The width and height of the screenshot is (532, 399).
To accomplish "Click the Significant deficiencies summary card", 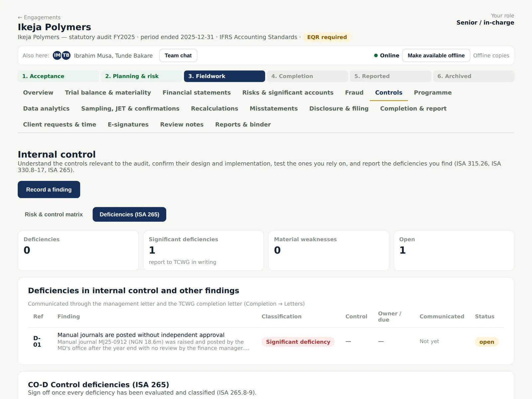I will [x=203, y=251].
